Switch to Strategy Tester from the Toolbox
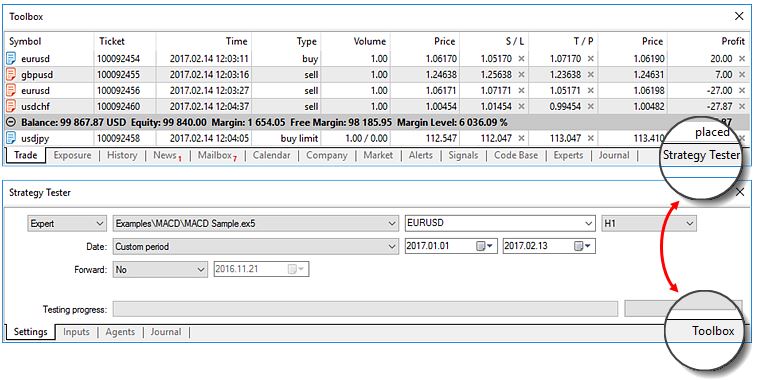758x380 pixels. pyautogui.click(x=701, y=155)
